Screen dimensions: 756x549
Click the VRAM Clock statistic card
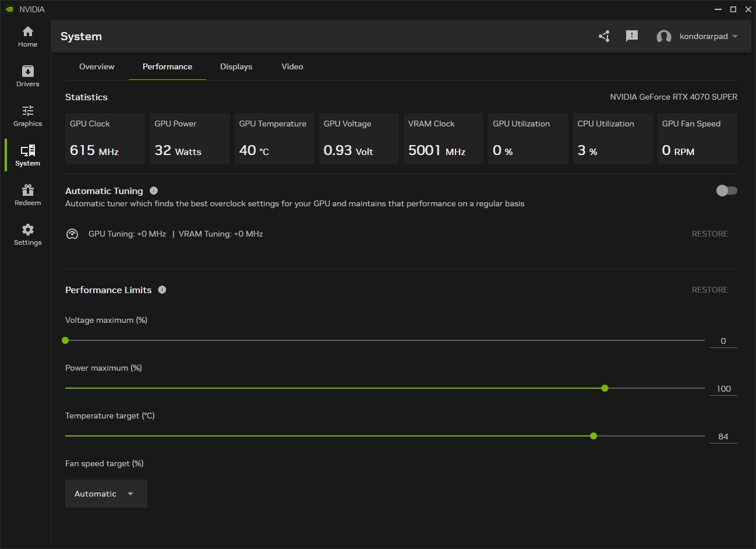click(443, 139)
